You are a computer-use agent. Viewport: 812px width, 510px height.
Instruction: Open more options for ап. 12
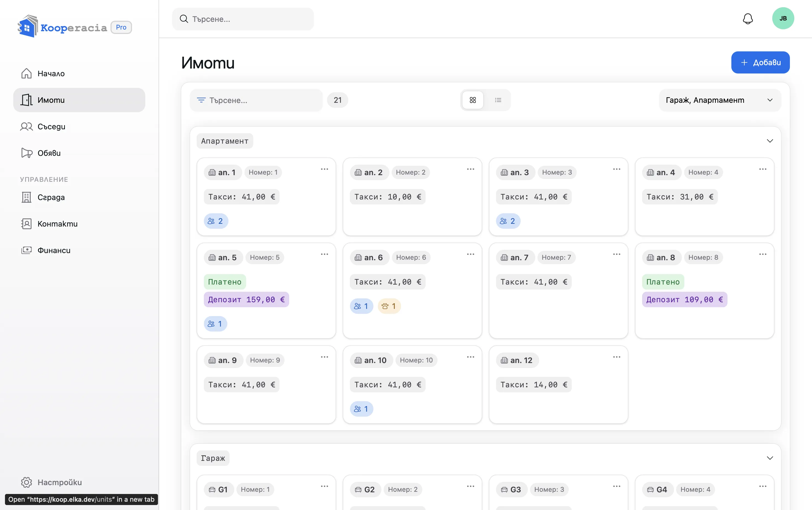(616, 357)
